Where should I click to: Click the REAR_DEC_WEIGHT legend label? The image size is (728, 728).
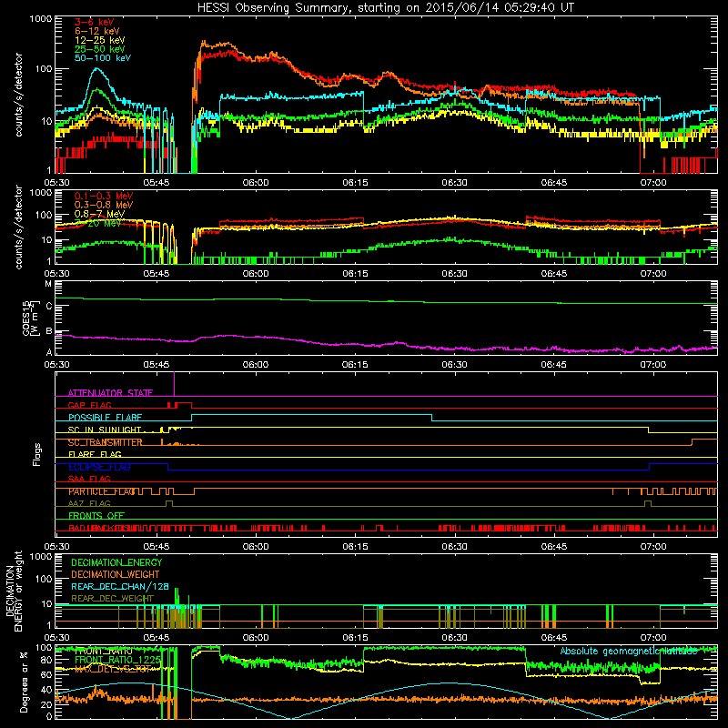112,599
